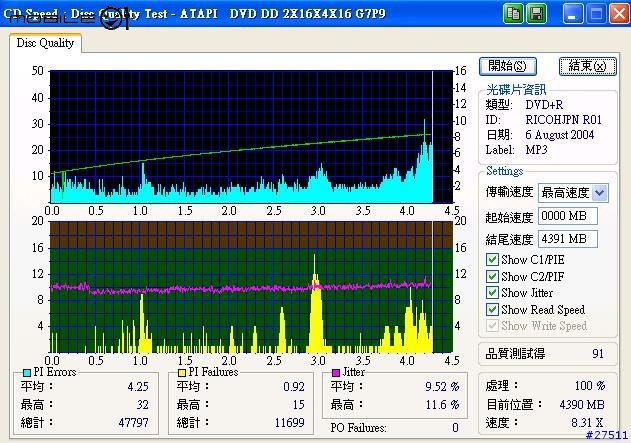
Task: Close the CD Speed window
Action: [619, 14]
